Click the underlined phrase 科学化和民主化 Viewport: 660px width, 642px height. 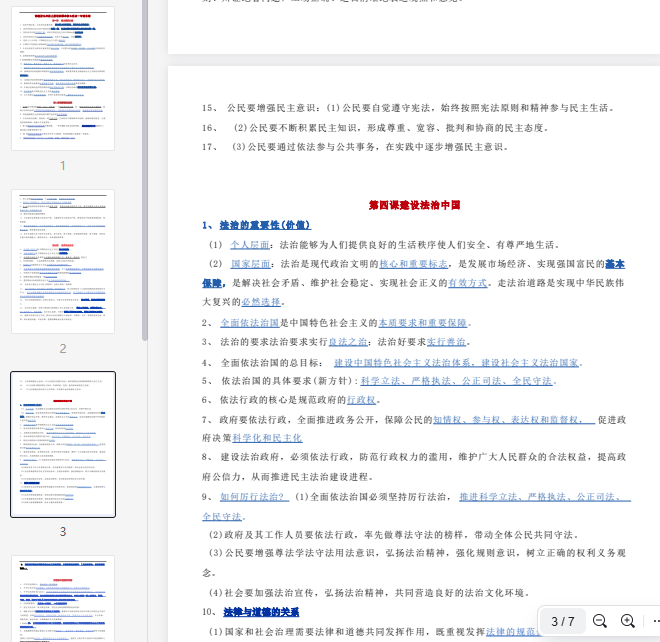coord(267,438)
